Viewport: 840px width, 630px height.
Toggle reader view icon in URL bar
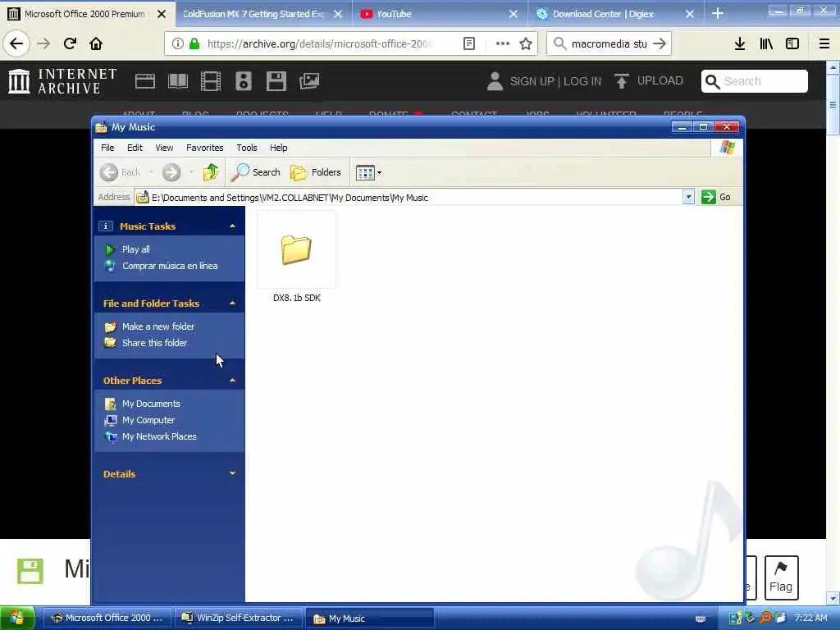coord(468,43)
